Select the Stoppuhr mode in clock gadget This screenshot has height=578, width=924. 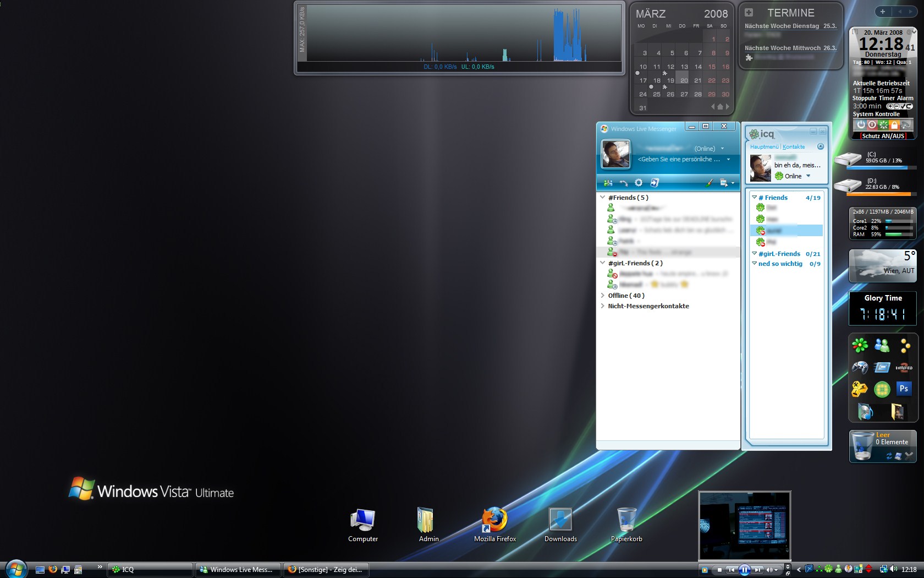(x=865, y=98)
